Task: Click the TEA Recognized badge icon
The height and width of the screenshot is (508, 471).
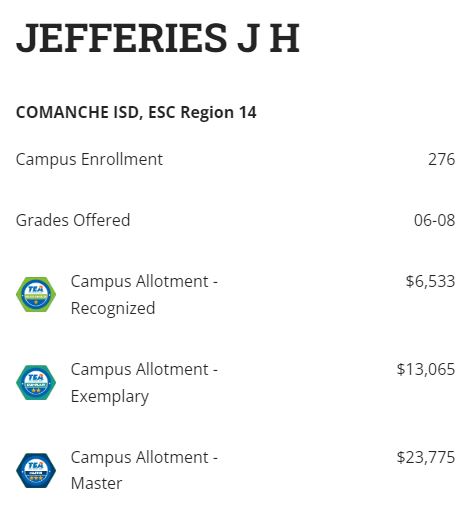Action: [36, 294]
